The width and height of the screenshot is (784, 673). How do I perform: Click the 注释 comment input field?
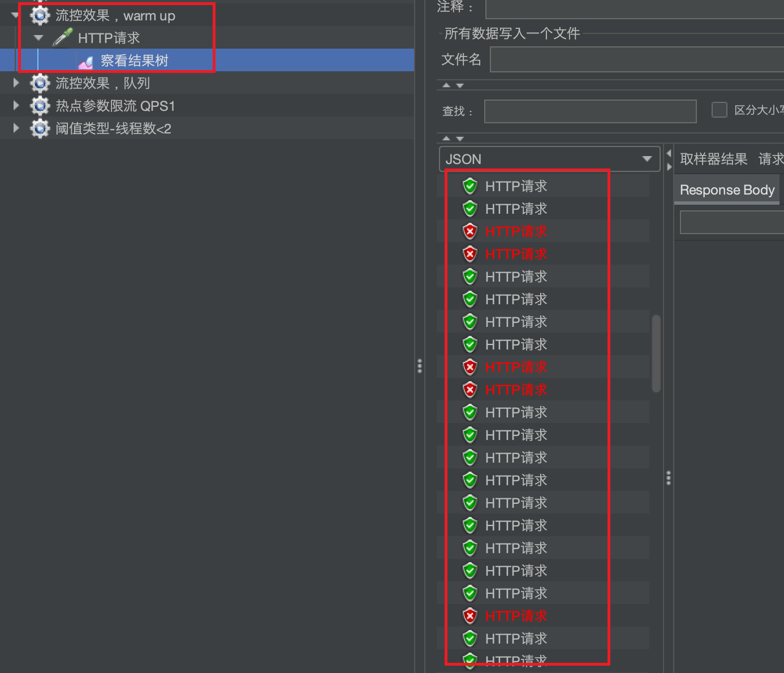click(634, 8)
